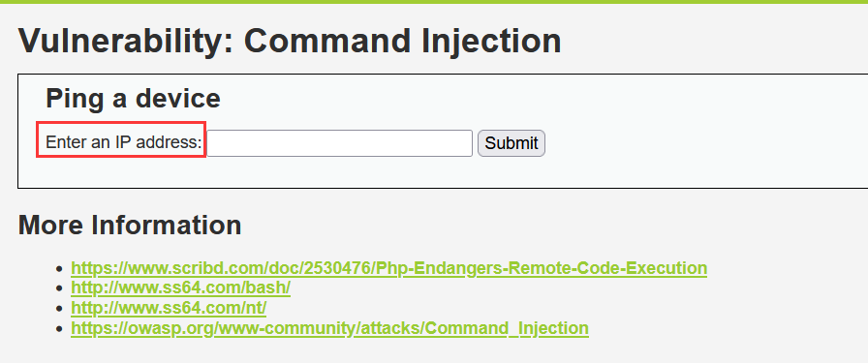Click the bullet beside the ss64 nt link
The image size is (868, 363).
[60, 309]
